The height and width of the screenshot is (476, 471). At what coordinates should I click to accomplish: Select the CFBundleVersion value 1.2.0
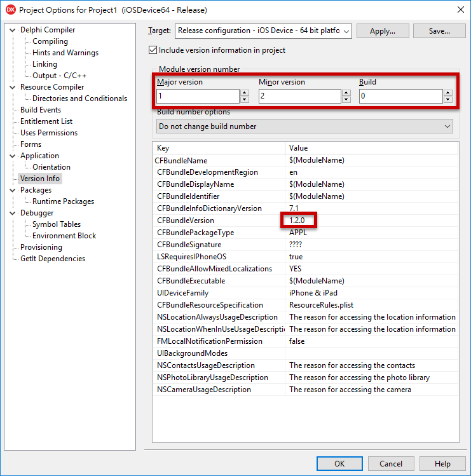pyautogui.click(x=297, y=221)
